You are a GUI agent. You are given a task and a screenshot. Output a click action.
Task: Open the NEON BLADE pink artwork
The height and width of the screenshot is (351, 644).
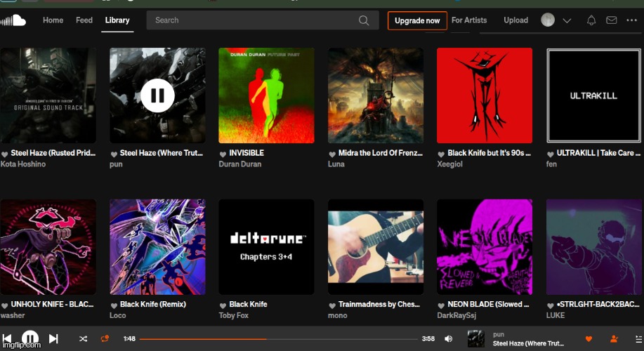point(485,246)
